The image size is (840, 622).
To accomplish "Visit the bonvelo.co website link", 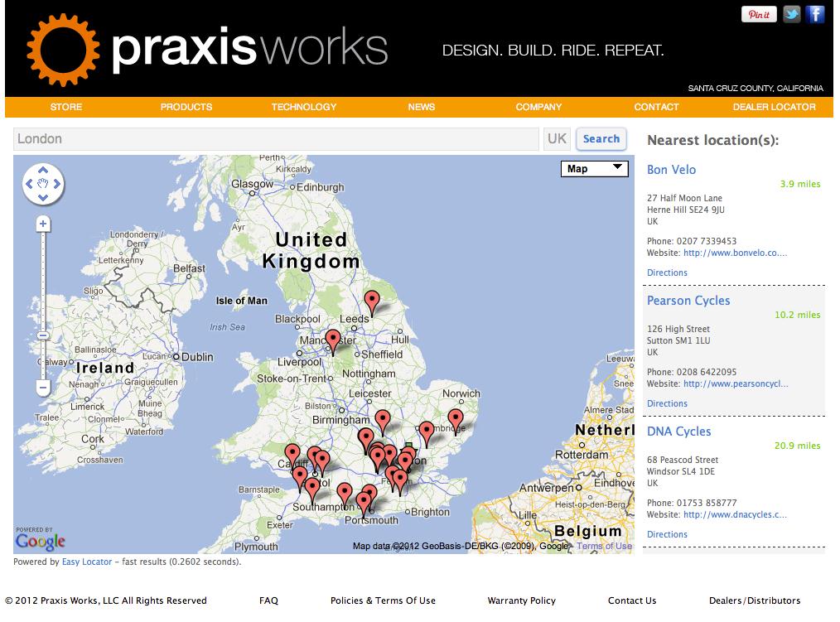I will point(735,253).
